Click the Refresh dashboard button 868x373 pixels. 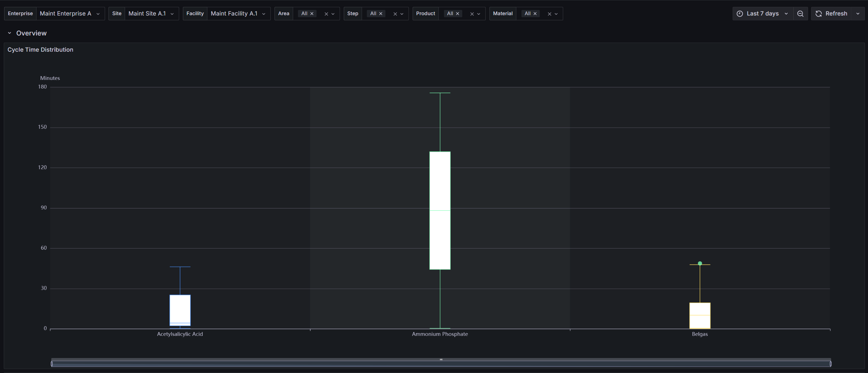click(831, 14)
